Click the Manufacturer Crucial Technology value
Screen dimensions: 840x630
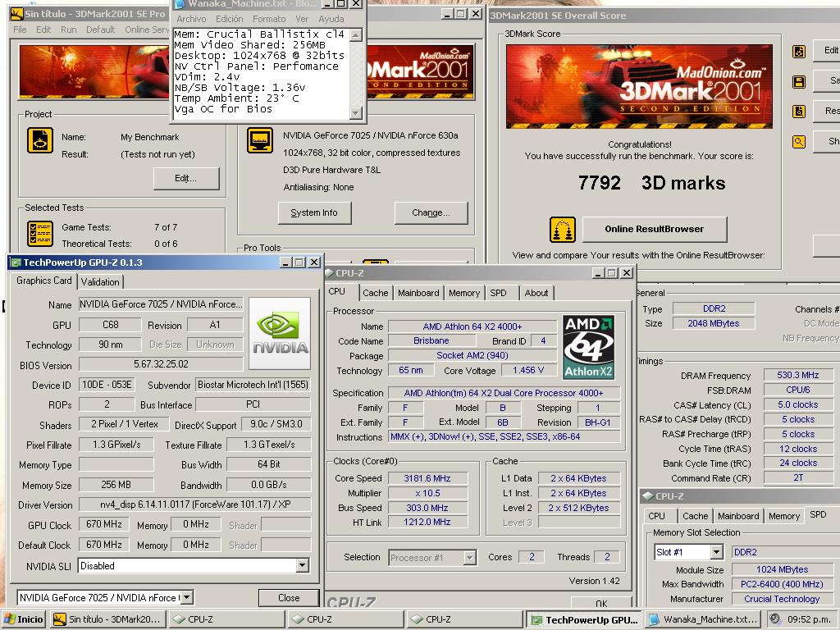(782, 599)
